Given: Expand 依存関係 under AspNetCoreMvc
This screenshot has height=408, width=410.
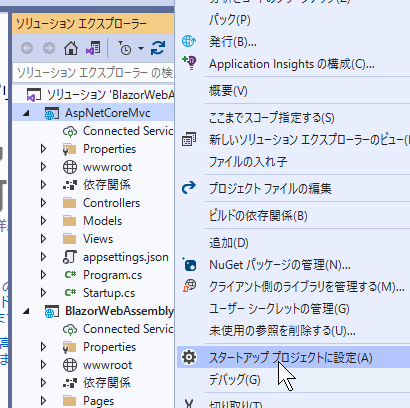Looking at the screenshot, I should pyautogui.click(x=43, y=185).
